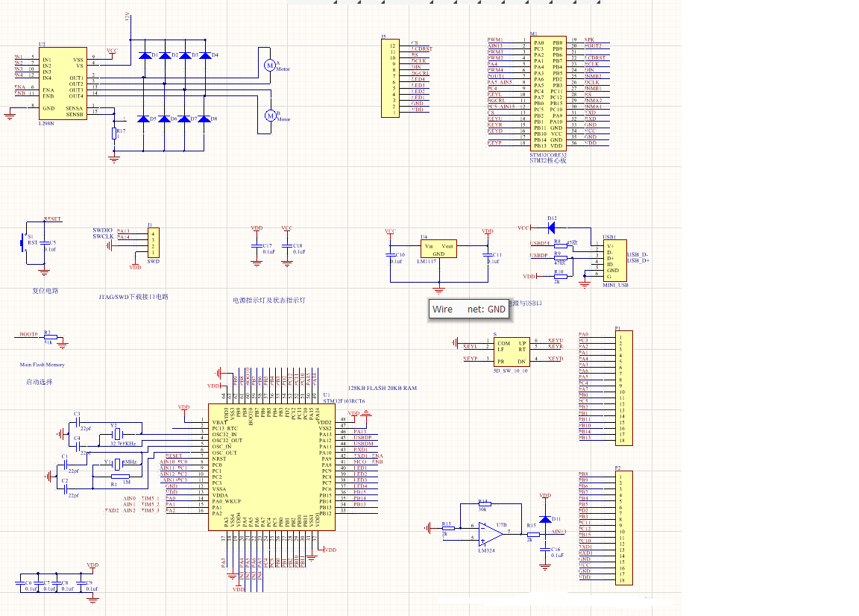The width and height of the screenshot is (859, 616).
Task: Select resistor R2 beside BOOT0
Action: click(51, 338)
